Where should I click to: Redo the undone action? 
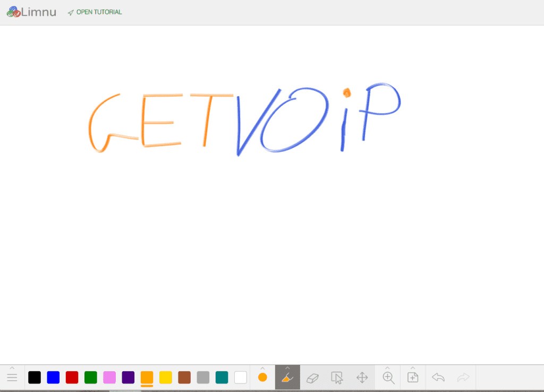tap(463, 378)
